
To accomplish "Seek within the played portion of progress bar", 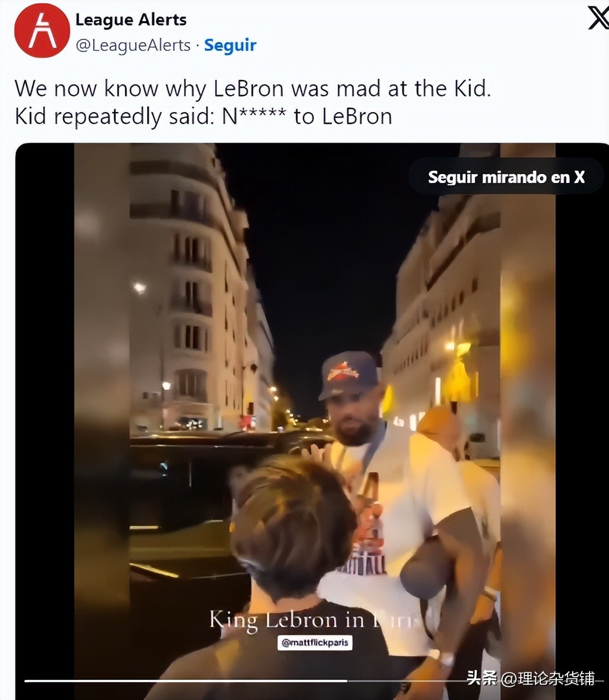I will click(x=186, y=681).
